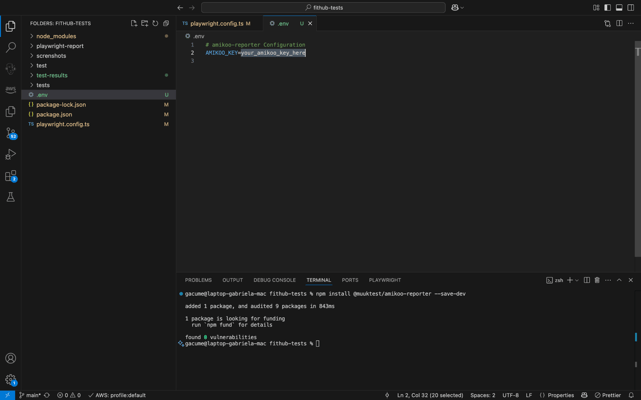Viewport: 641px width, 400px height.
Task: Toggle the primary side bar layout button
Action: click(607, 7)
